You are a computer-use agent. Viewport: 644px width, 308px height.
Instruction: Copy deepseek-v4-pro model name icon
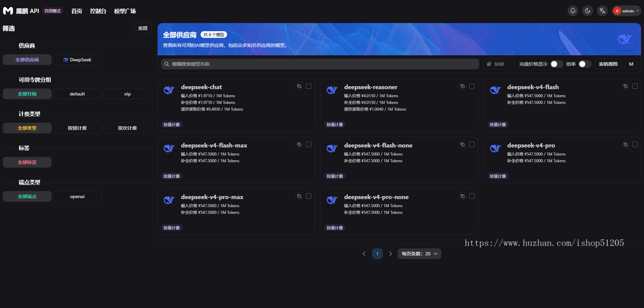click(x=626, y=145)
